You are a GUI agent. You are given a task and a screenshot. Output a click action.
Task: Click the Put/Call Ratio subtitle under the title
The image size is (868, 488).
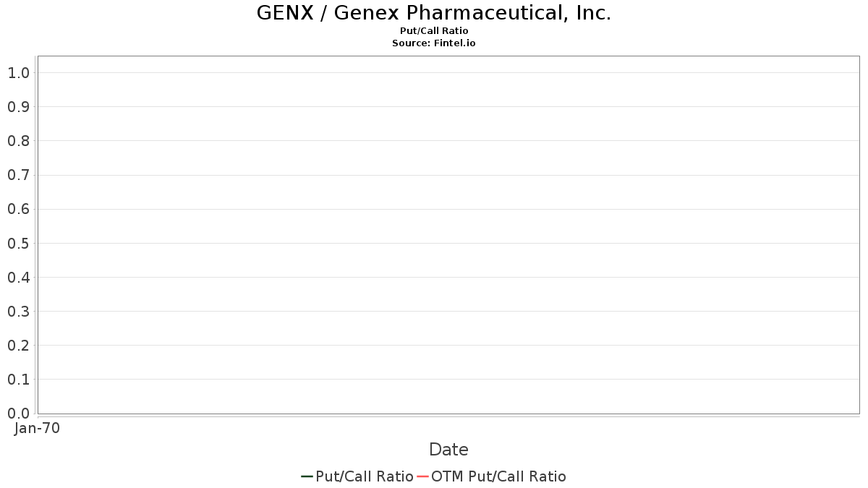point(434,31)
